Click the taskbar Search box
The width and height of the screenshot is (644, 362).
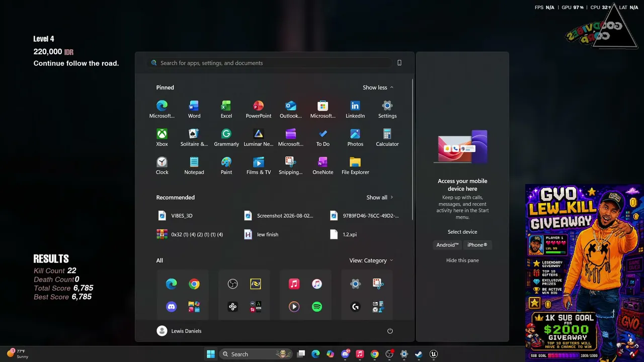pyautogui.click(x=257, y=354)
